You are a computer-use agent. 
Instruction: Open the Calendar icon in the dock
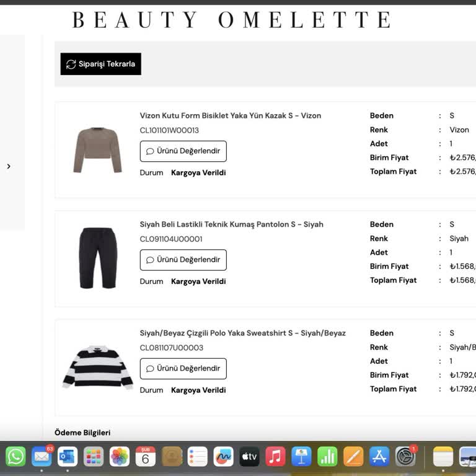pyautogui.click(x=146, y=456)
